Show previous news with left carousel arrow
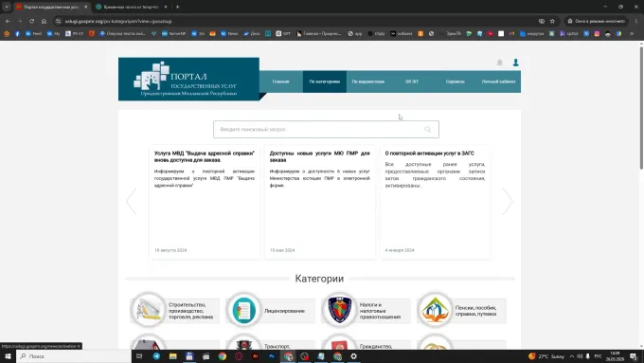The width and height of the screenshot is (644, 363). click(131, 202)
